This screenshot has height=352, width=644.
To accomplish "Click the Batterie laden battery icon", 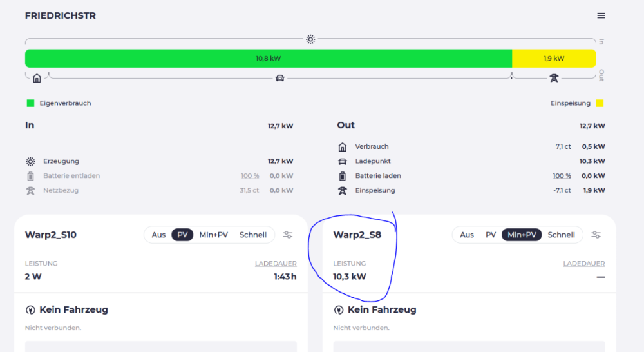I will tap(343, 176).
